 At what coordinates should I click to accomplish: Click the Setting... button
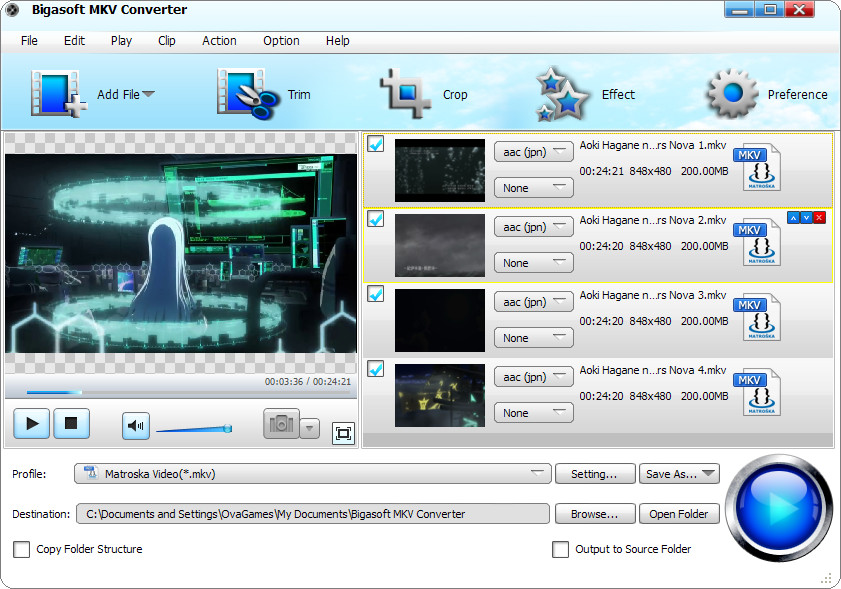coord(595,474)
